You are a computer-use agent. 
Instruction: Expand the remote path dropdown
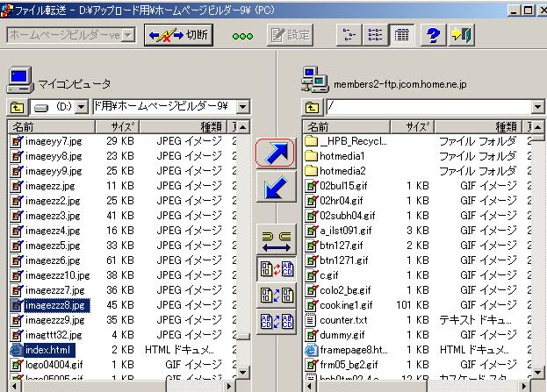(537, 107)
